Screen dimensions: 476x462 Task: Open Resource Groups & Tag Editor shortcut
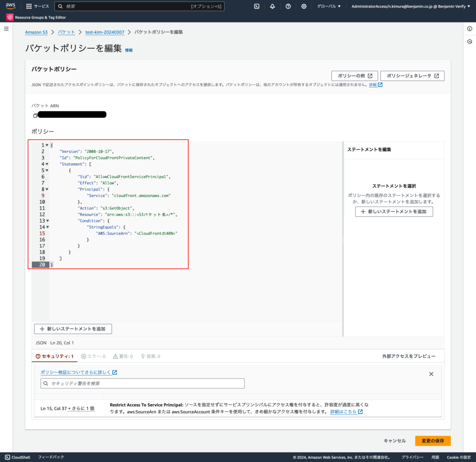(x=36, y=17)
